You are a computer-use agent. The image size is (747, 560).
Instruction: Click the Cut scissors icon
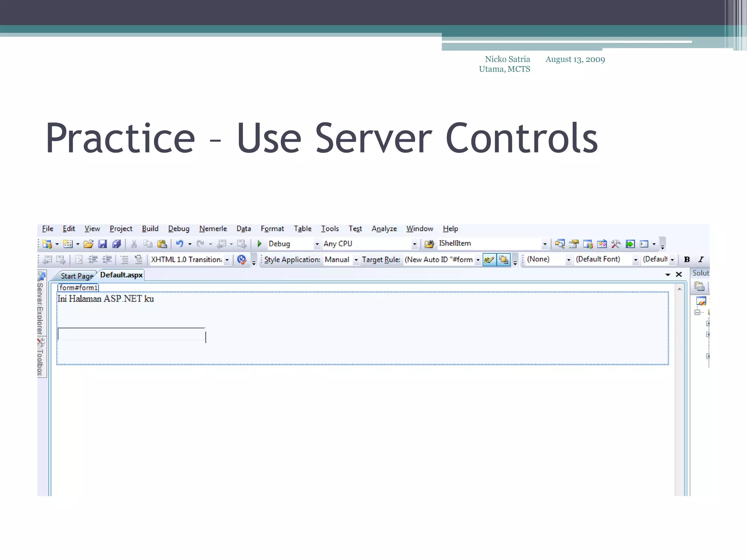(134, 244)
